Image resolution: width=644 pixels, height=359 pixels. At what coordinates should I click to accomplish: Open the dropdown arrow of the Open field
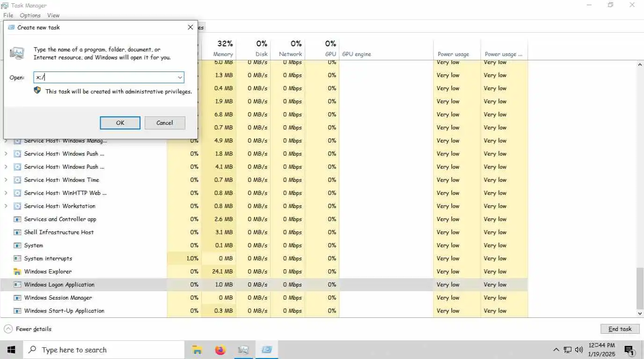180,78
